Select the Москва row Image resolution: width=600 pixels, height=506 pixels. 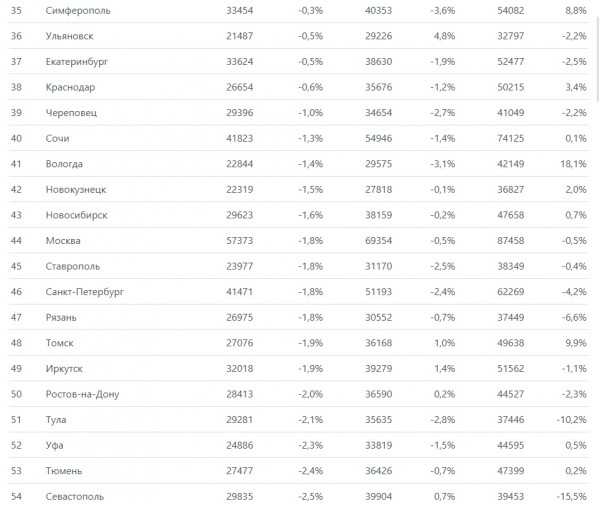(x=298, y=241)
